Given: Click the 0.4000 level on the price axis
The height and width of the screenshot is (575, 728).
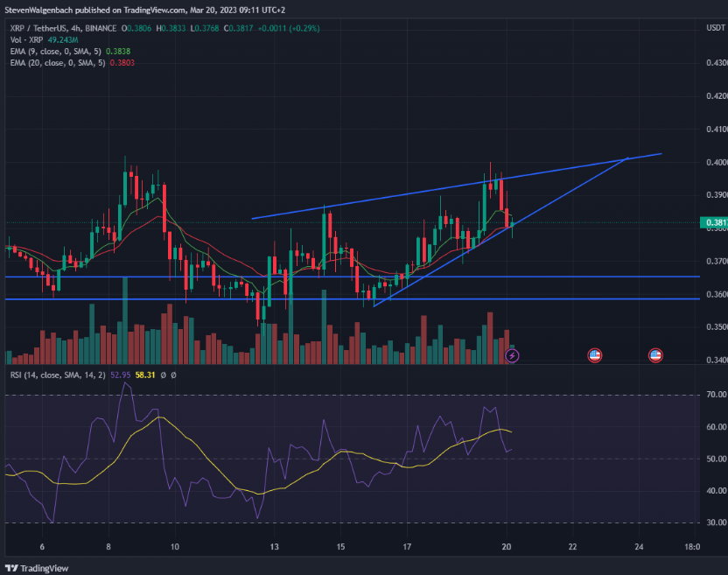Looking at the screenshot, I should click(715, 160).
